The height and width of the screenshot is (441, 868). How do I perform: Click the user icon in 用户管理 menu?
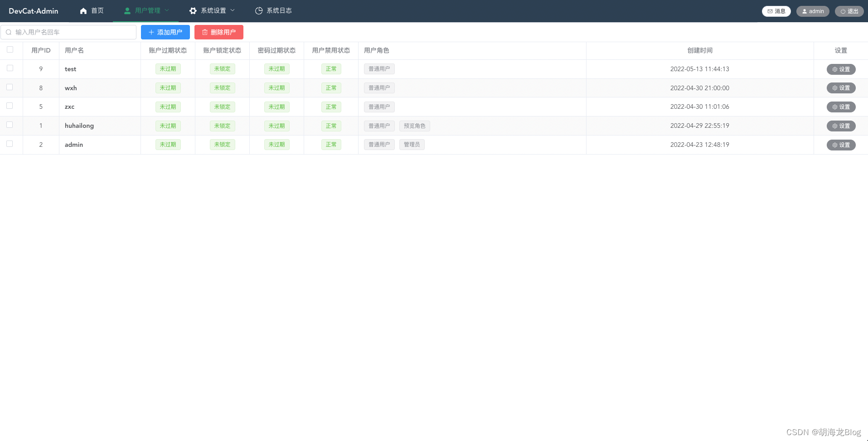coord(127,11)
